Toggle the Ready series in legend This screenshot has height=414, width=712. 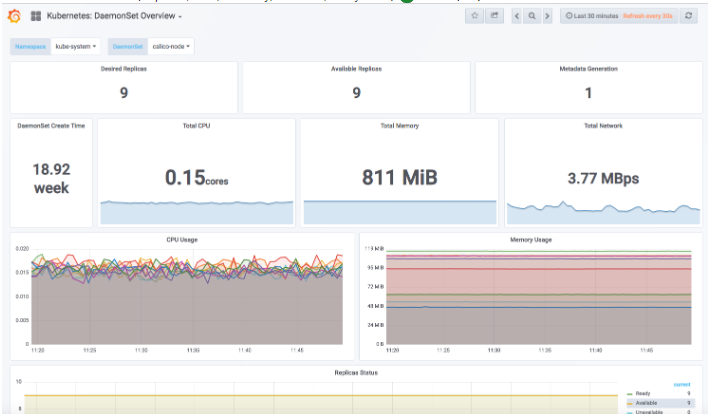pyautogui.click(x=643, y=394)
